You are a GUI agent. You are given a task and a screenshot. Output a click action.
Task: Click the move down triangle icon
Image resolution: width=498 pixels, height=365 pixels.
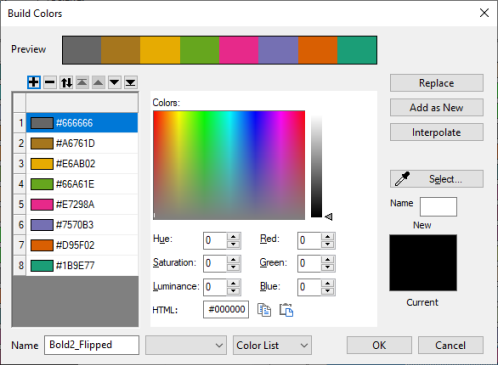[114, 82]
